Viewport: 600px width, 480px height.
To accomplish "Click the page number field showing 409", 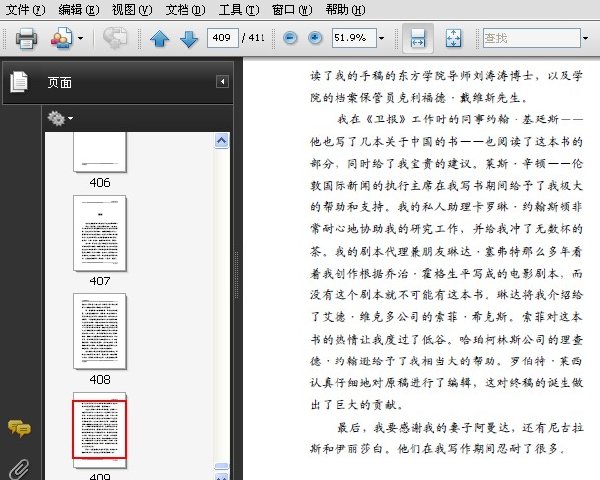I will [x=223, y=38].
